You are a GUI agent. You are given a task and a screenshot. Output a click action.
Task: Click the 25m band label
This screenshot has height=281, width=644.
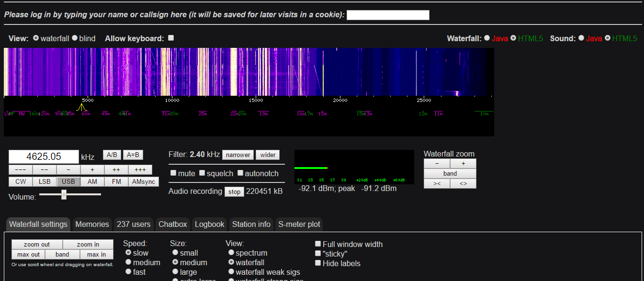pos(203,113)
